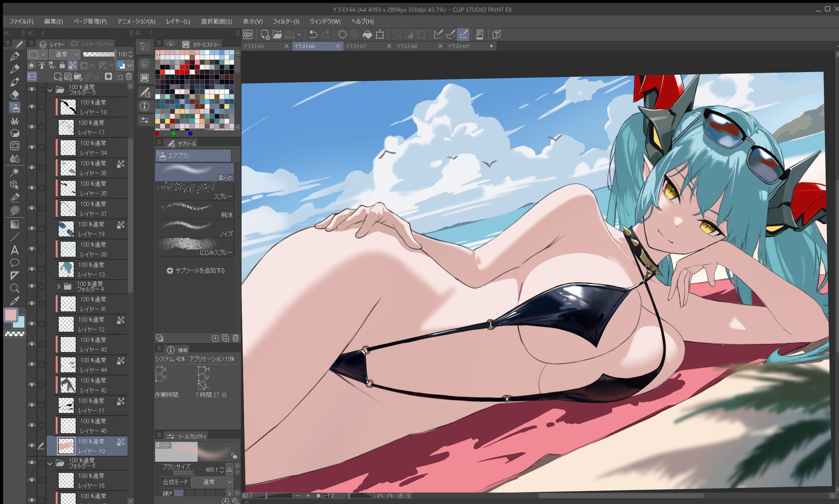Click the Scale/Rotate transform icon
This screenshot has height=504, width=839.
pos(380,34)
